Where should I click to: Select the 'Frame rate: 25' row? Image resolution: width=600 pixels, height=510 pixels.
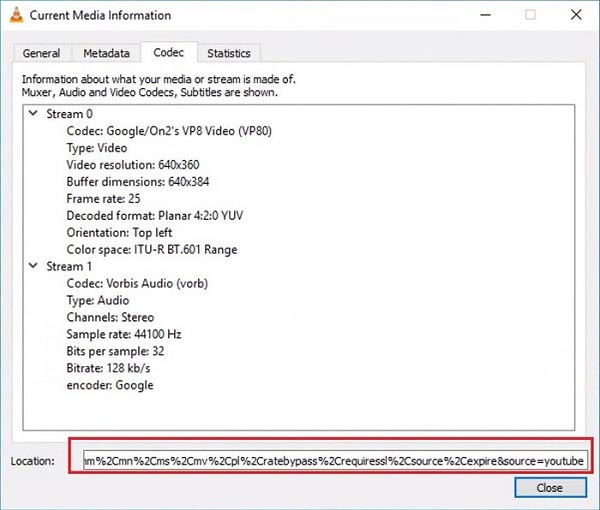coord(103,199)
